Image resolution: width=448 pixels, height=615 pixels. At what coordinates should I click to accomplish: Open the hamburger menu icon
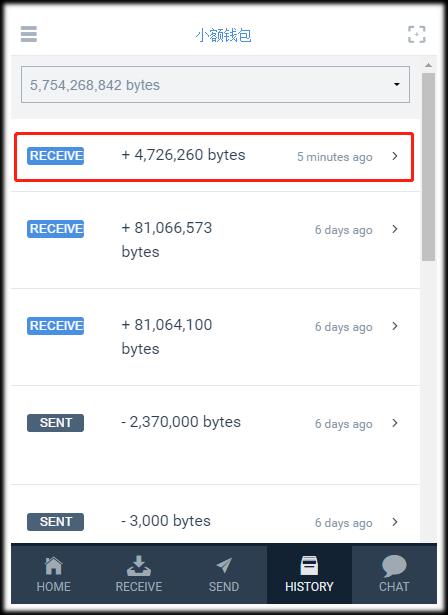pos(29,34)
